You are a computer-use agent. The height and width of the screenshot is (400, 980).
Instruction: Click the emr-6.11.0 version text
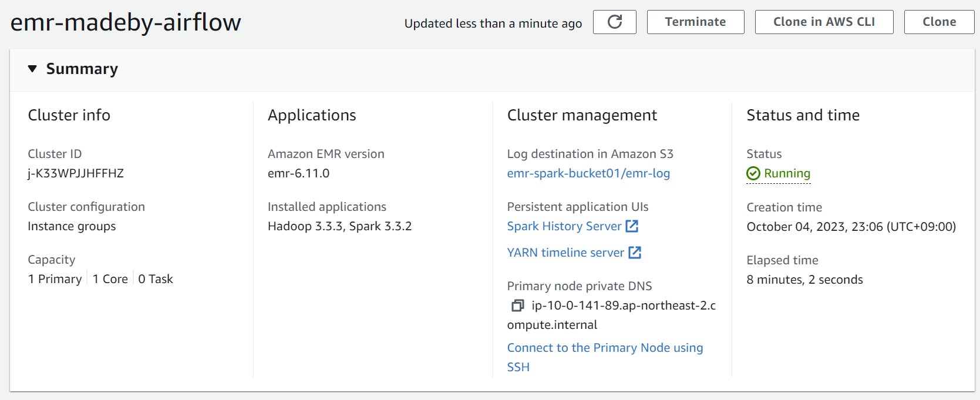tap(298, 173)
